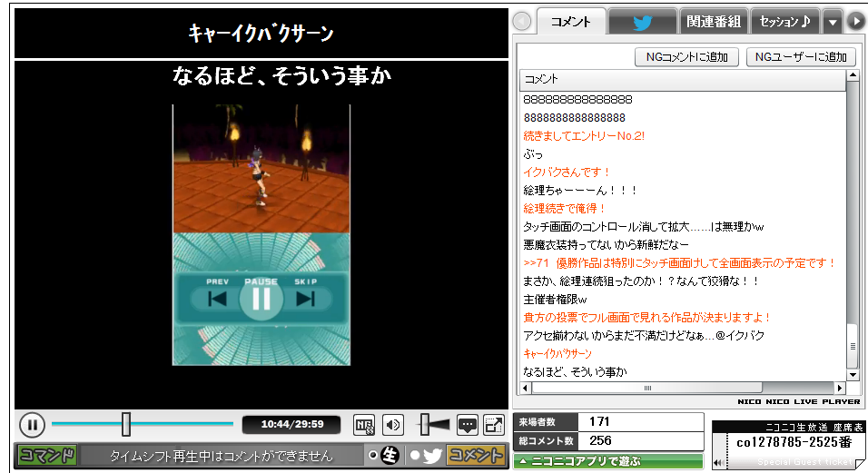868x473 pixels.
Task: Select comment まさか、絵理連続狙ったのか！？
Action: [x=640, y=281]
